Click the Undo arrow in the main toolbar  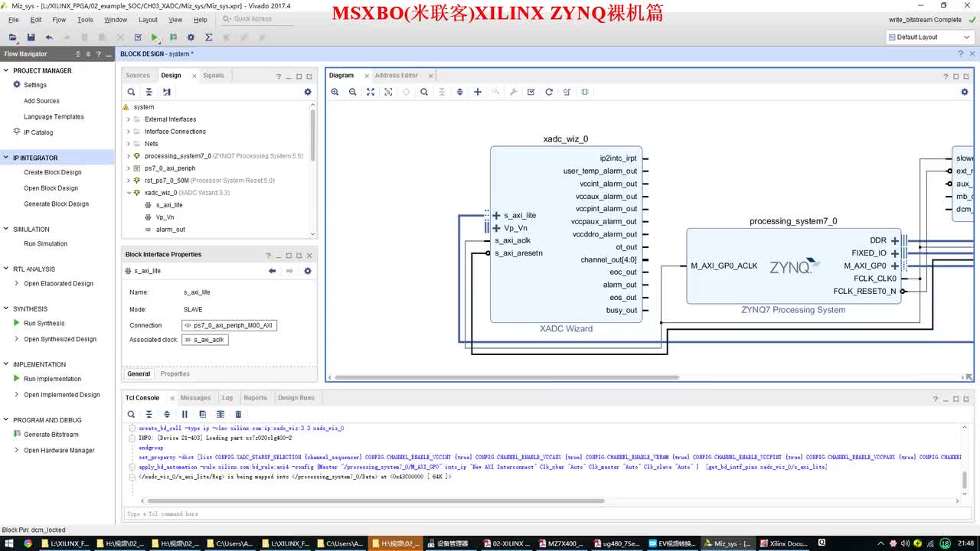tap(49, 37)
